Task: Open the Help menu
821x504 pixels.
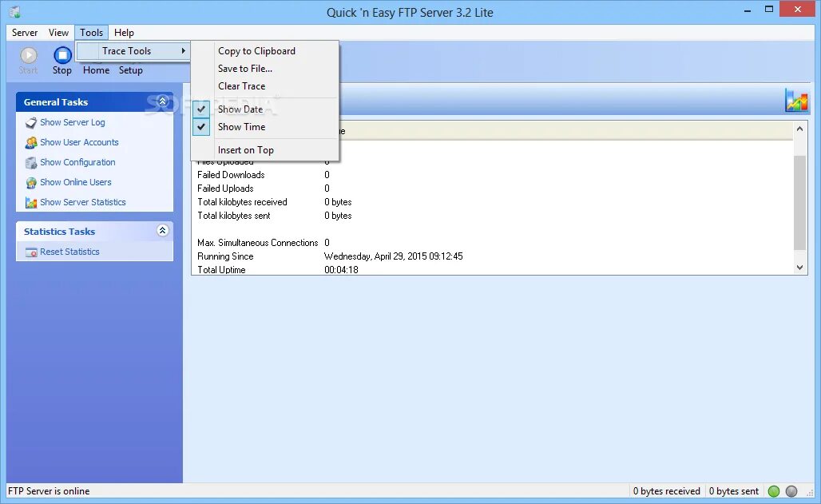Action: 124,33
